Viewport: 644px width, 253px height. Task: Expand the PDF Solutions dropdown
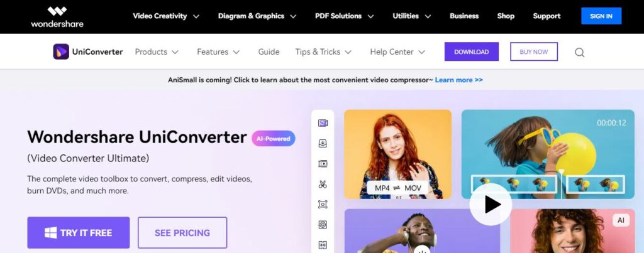coord(344,16)
